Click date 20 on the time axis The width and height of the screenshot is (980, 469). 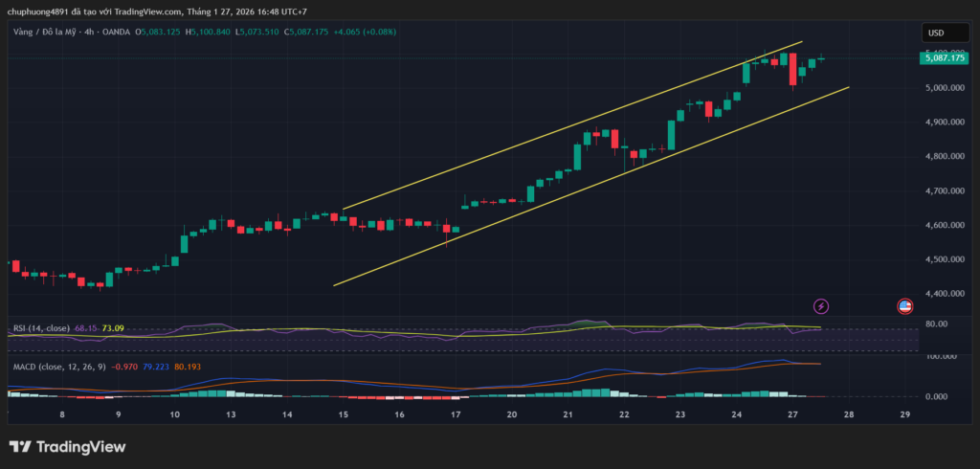pos(512,415)
